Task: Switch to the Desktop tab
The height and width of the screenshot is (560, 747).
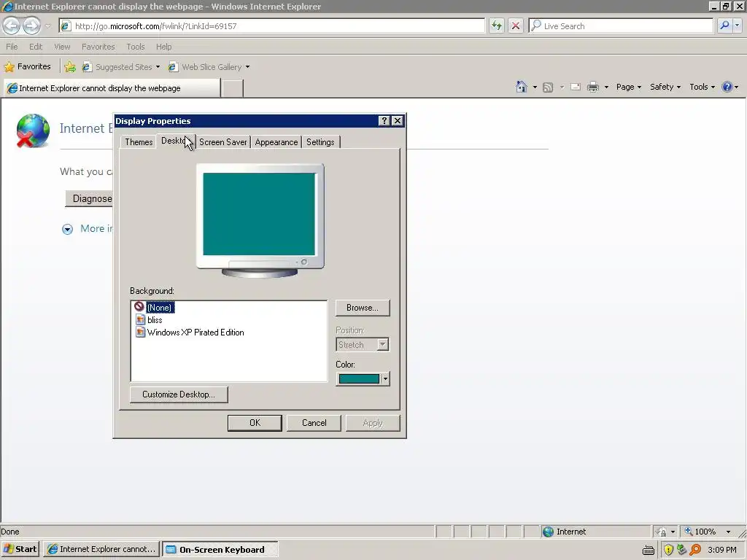Action: (x=176, y=141)
